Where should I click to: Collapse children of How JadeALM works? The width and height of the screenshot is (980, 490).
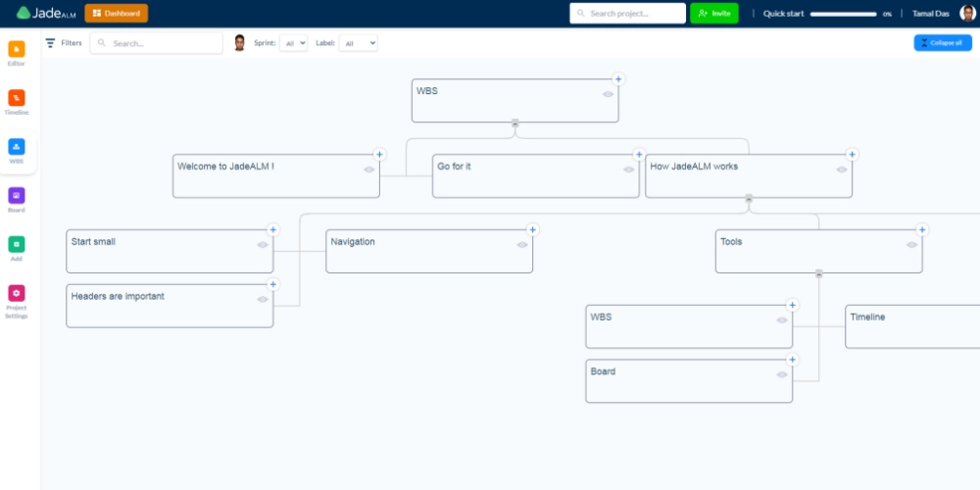click(x=749, y=198)
